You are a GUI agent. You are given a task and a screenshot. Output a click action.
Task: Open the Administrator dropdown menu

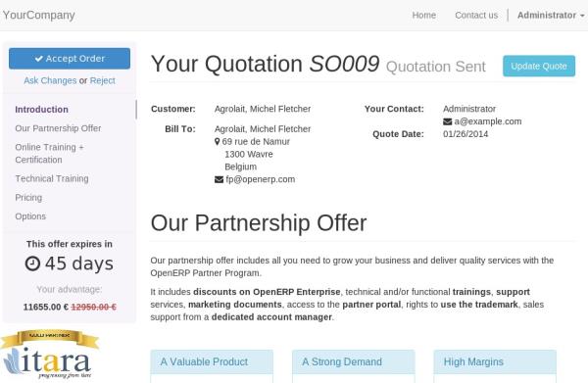(x=551, y=15)
